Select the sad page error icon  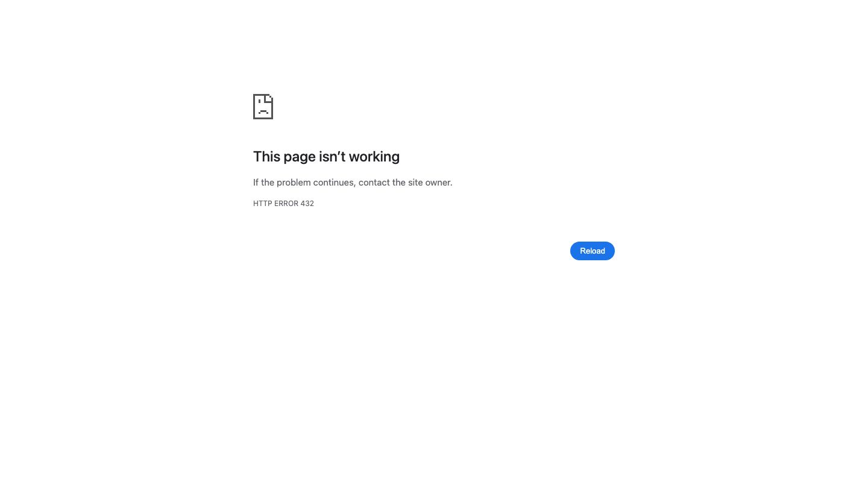(x=263, y=107)
